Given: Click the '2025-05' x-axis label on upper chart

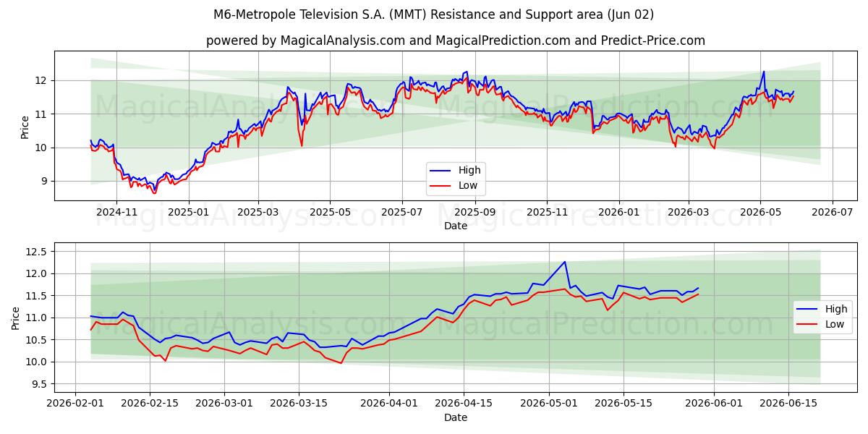Looking at the screenshot, I should pos(330,212).
